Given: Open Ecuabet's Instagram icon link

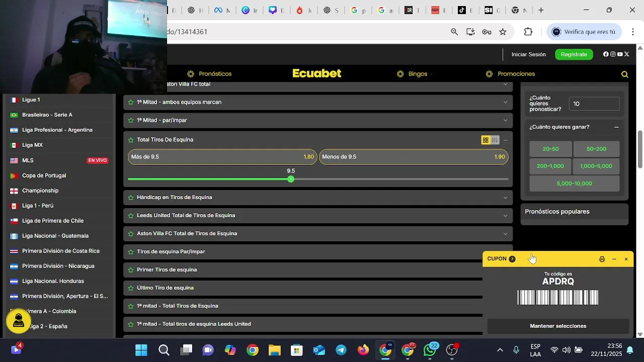Looking at the screenshot, I should 613,54.
